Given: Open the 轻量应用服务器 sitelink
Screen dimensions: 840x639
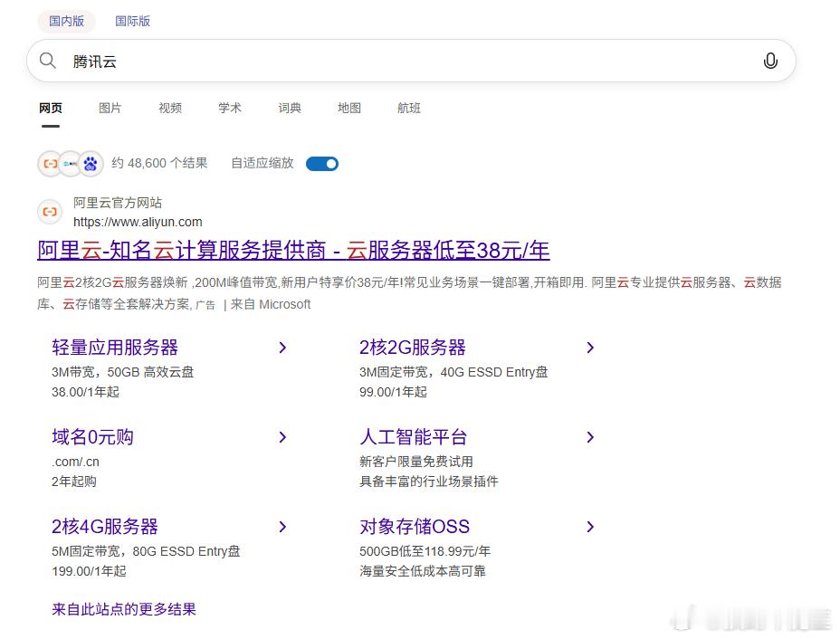Looking at the screenshot, I should [x=115, y=348].
